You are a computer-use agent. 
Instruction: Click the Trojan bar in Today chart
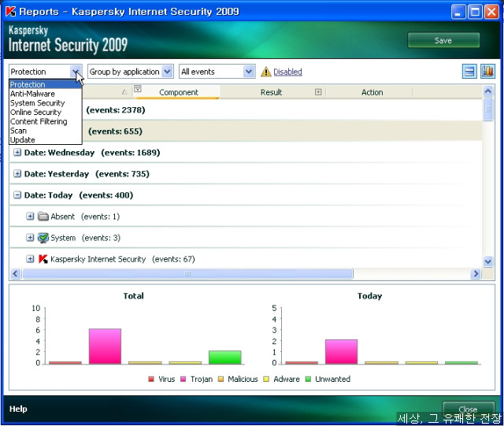click(x=341, y=352)
